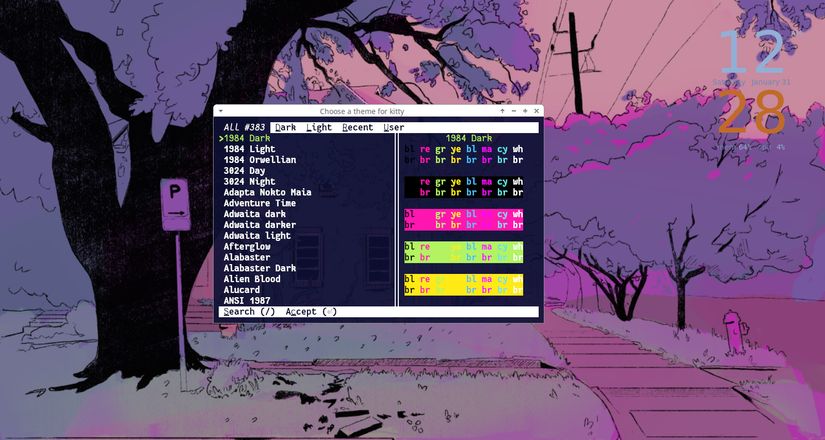This screenshot has height=440, width=825.
Task: Click the magenta background color preview block
Action: point(464,219)
